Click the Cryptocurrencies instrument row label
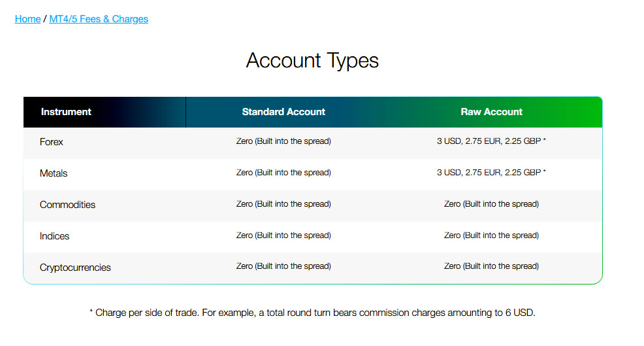This screenshot has height=346, width=644. 75,268
